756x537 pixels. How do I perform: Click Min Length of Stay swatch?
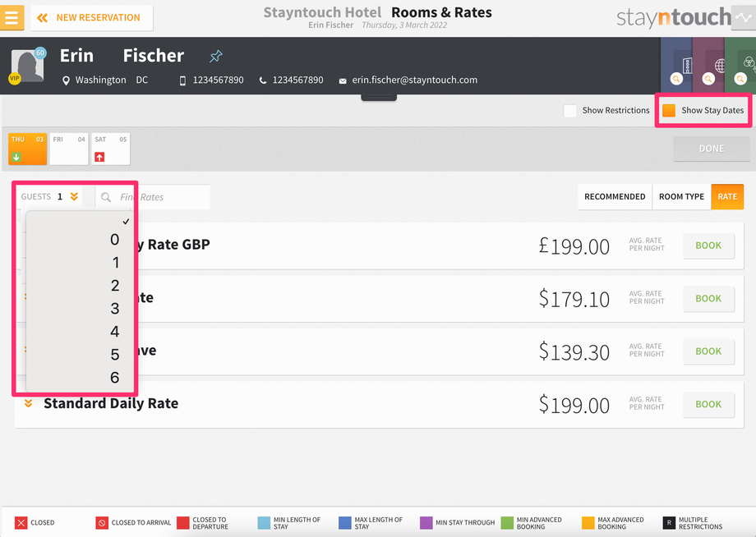pyautogui.click(x=264, y=522)
